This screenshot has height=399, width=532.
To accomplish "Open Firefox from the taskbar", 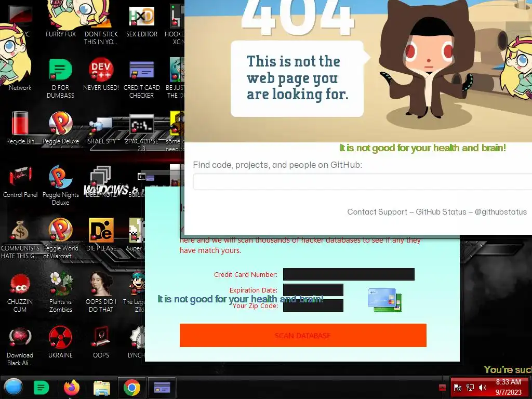I will 72,388.
